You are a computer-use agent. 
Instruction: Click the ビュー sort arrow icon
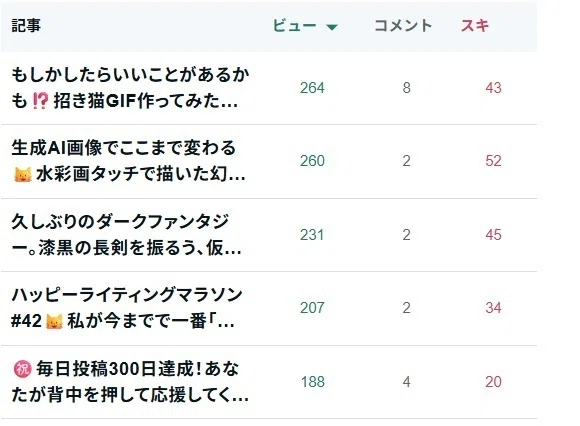click(332, 27)
